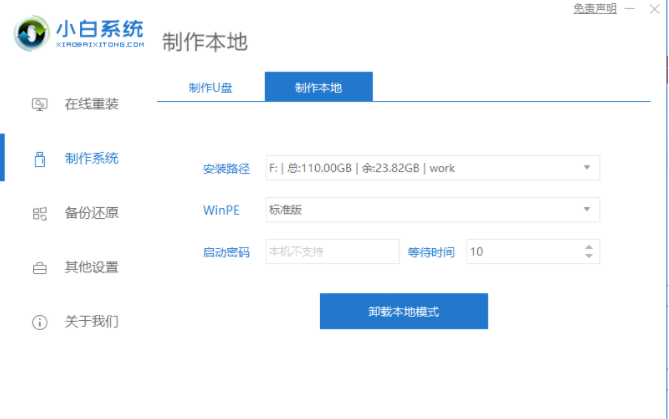Decrease 等待时间 with the down arrow
Image resolution: width=669 pixels, height=419 pixels.
pyautogui.click(x=589, y=256)
